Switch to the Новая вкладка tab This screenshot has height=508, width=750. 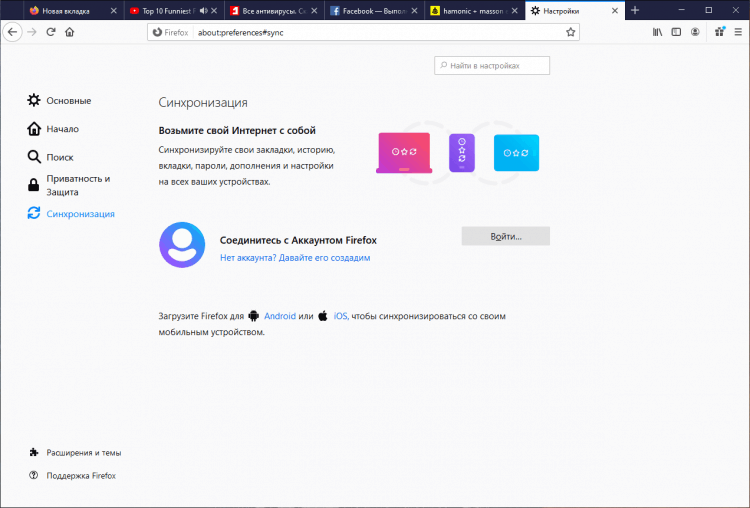tap(66, 10)
